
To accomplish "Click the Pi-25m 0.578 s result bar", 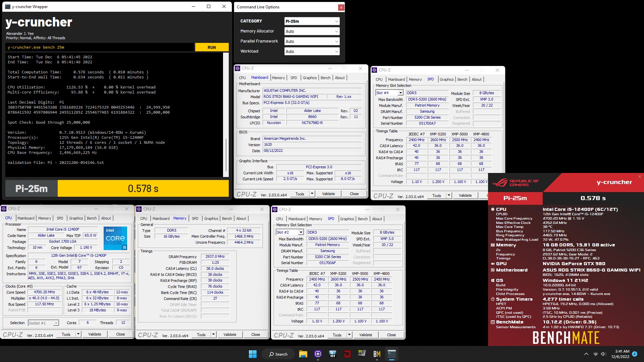I will [117, 188].
